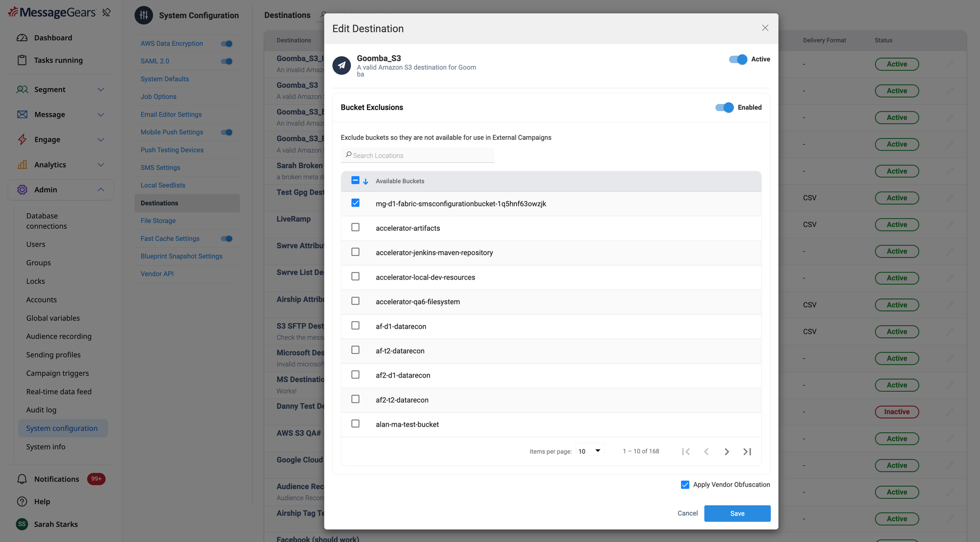Screen dimensions: 980x542
Task: Toggle the AWS Data Encryption switch
Action: click(227, 44)
